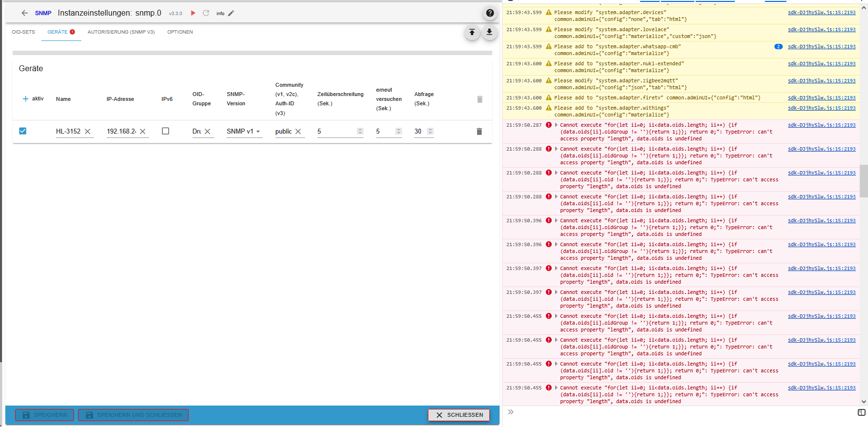The width and height of the screenshot is (868, 427).
Task: Click the console scrollbar down arrow
Action: (864, 402)
